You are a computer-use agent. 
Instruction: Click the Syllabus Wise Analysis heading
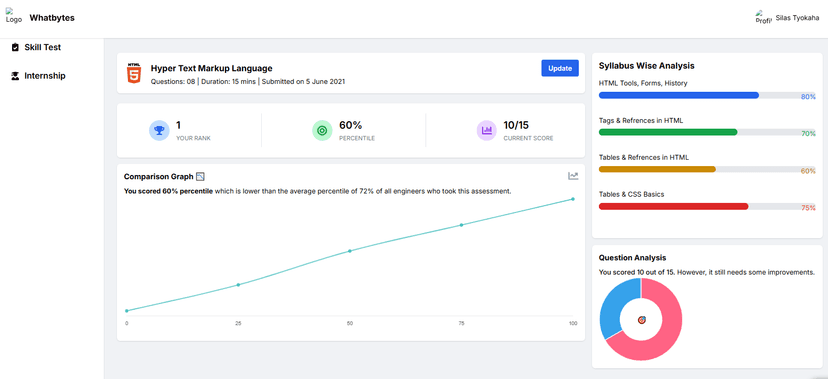(646, 66)
